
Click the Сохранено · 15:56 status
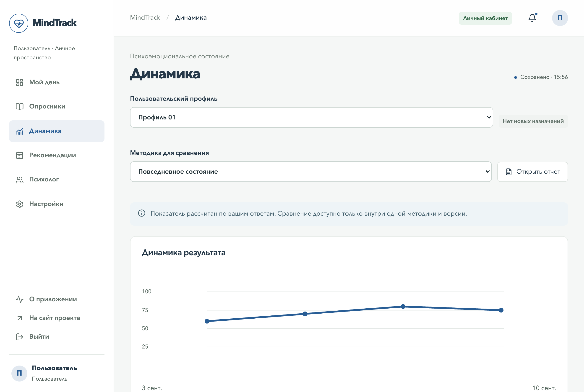tap(541, 77)
